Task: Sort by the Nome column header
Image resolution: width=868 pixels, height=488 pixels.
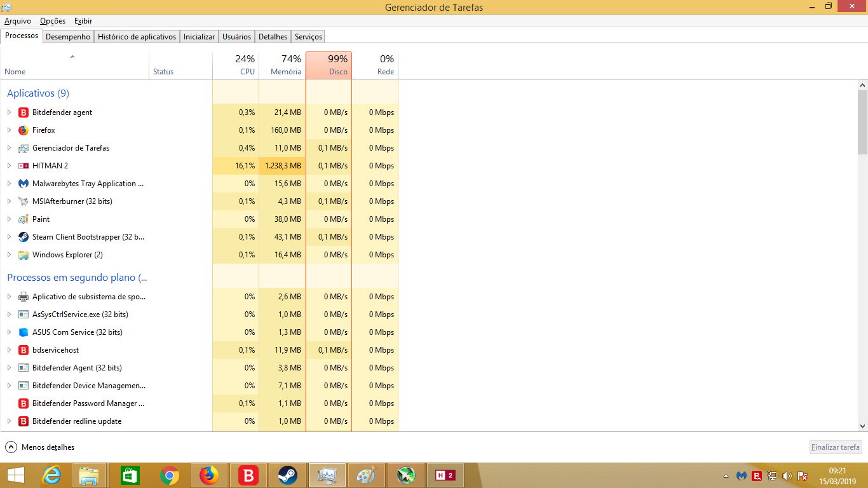Action: pos(74,65)
